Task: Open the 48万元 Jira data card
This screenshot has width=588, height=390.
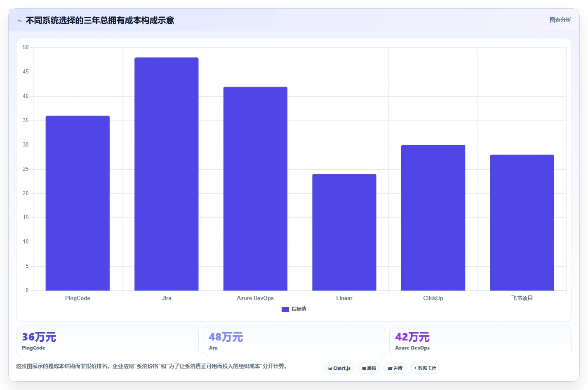Action: [x=294, y=341]
